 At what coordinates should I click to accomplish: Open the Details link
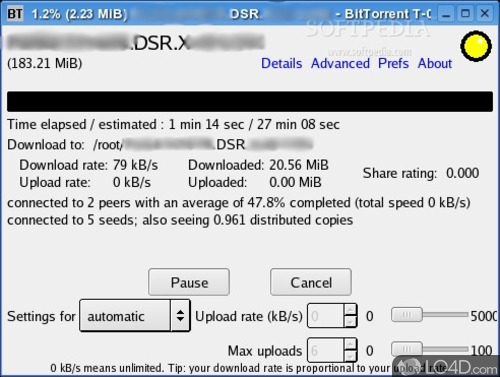[281, 63]
